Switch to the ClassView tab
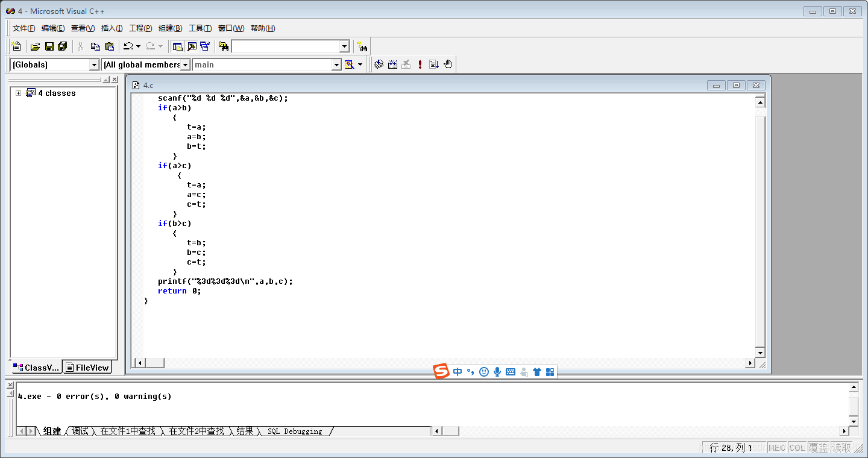 36,367
